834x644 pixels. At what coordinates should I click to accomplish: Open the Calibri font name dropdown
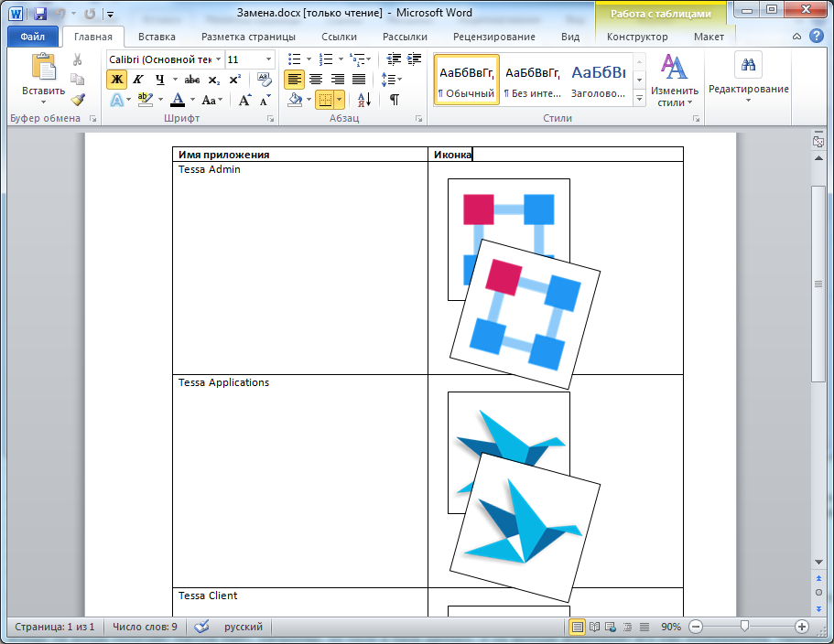tap(217, 59)
